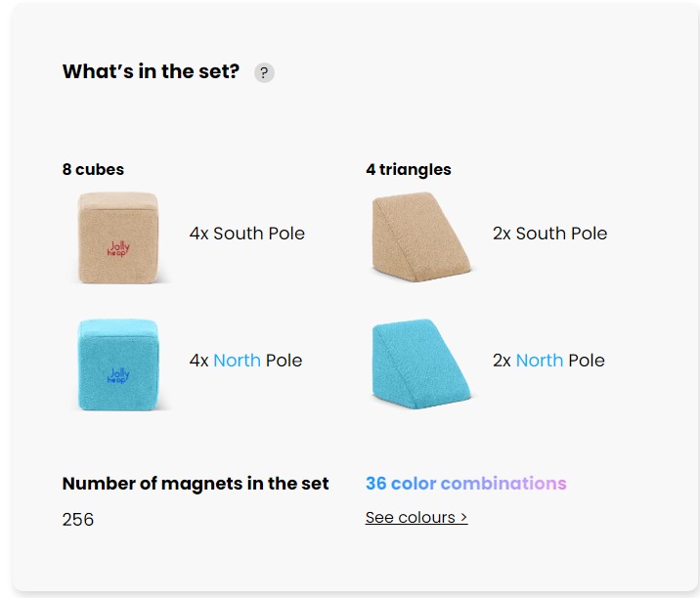Click the North link beside blue cube
The width and height of the screenshot is (700, 598).
[237, 361]
